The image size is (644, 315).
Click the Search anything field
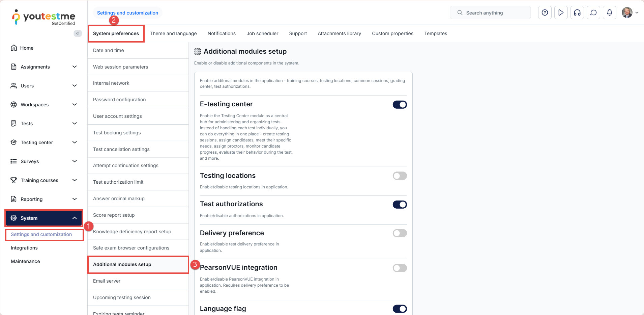[x=490, y=13]
